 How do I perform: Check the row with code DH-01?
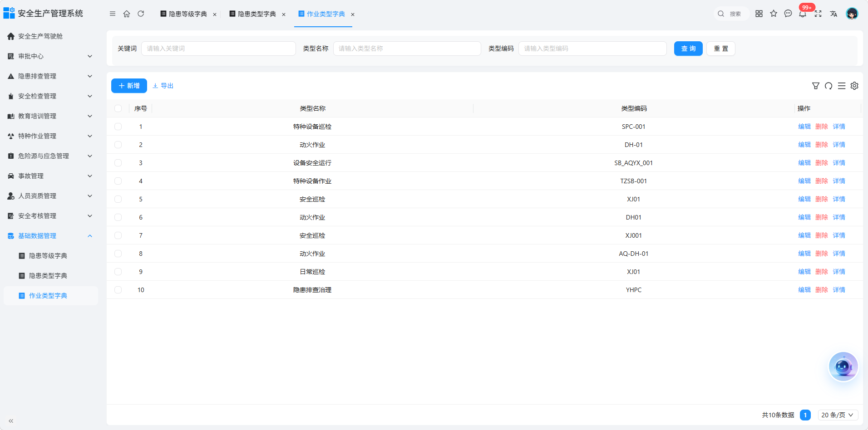[x=118, y=145]
